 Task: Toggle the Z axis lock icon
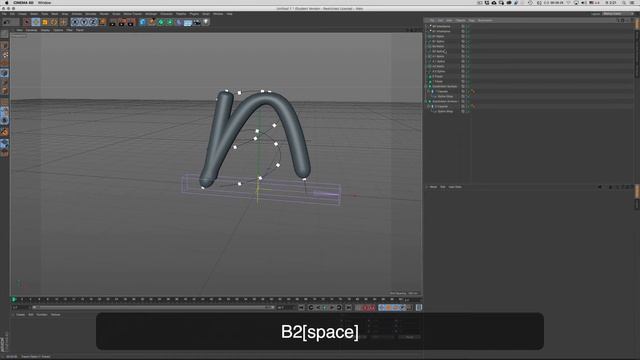93,22
